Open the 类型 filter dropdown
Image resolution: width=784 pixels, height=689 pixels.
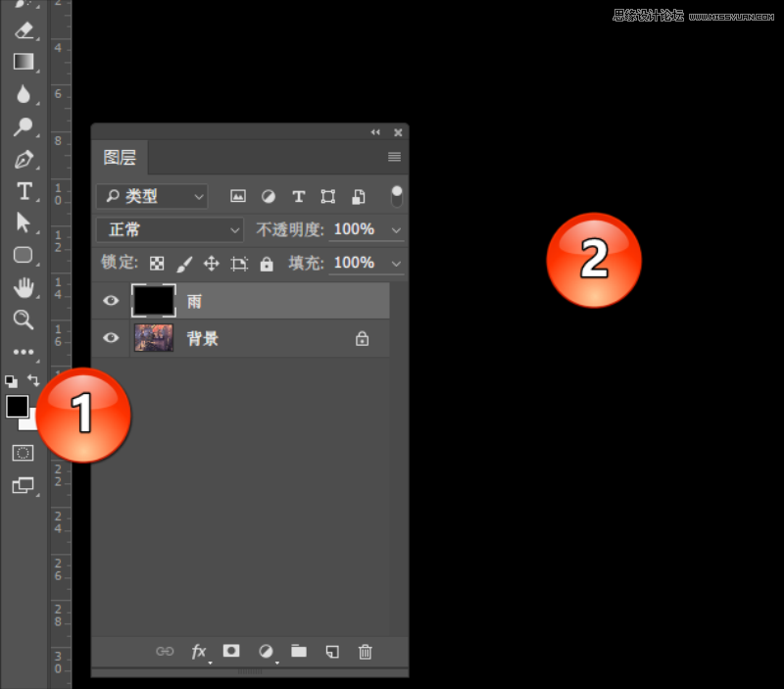152,196
